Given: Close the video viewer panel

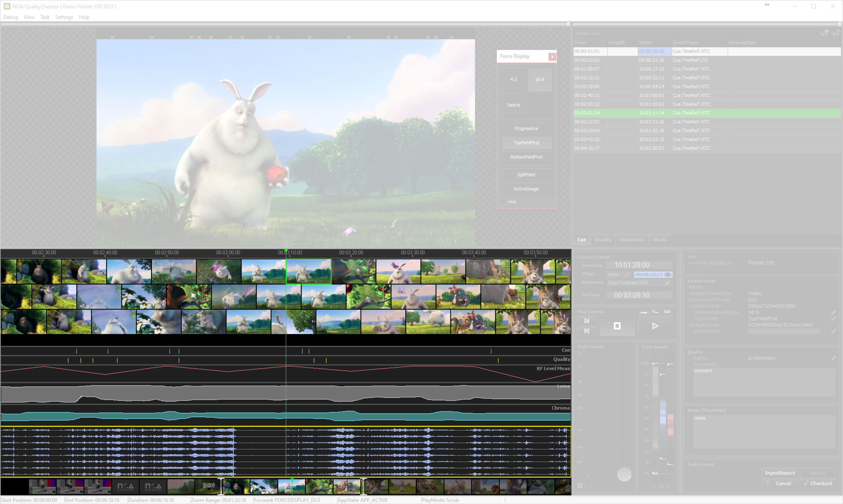Looking at the screenshot, I should [568, 24].
